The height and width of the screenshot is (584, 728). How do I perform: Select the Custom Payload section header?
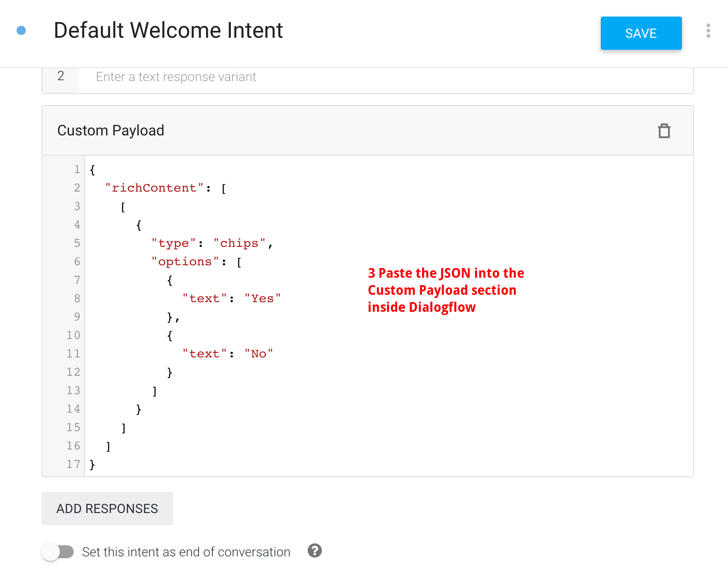point(111,130)
